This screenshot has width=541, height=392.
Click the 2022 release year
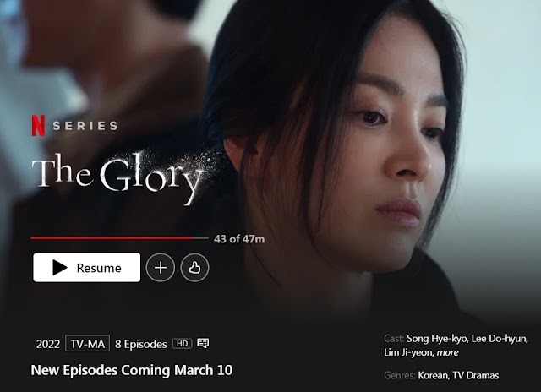pyautogui.click(x=48, y=344)
